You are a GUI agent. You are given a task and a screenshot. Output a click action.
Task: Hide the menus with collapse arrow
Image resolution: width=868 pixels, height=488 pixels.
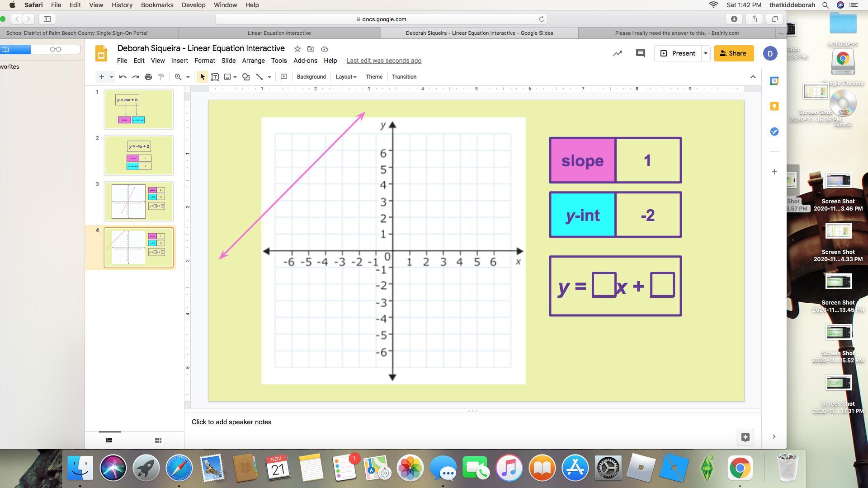(x=753, y=77)
